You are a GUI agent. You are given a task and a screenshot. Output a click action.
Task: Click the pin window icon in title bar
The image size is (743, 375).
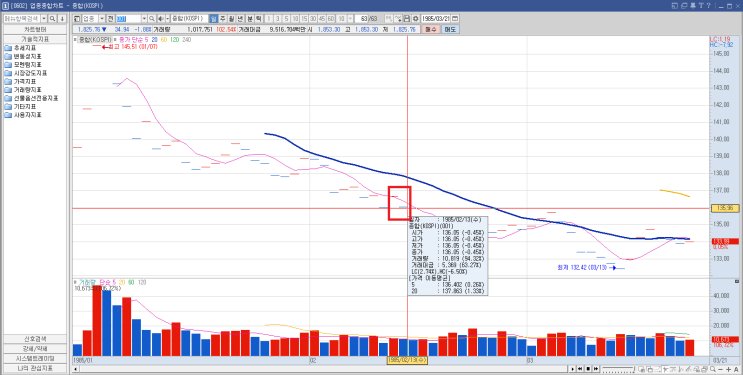coord(693,6)
